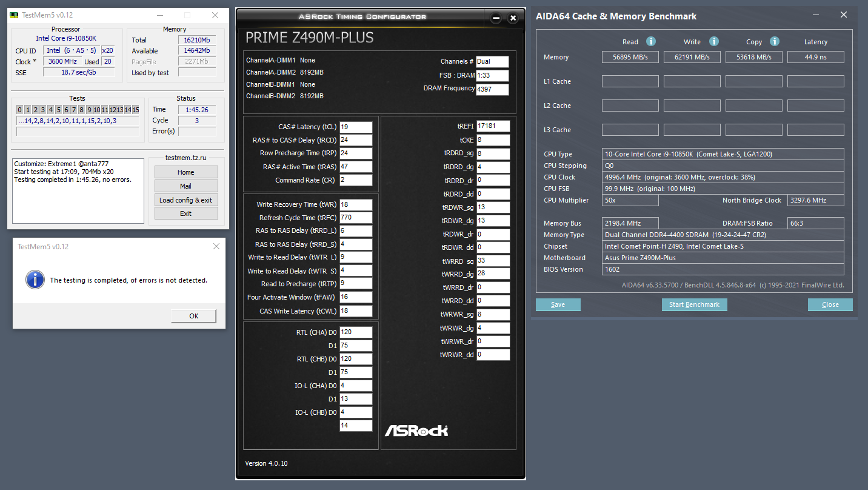Select the tRDRD_sg value field
The width and height of the screenshot is (868, 490).
click(x=493, y=153)
